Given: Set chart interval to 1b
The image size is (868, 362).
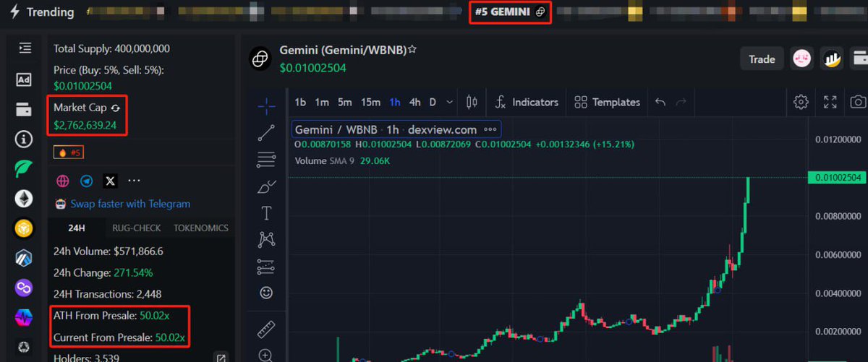Looking at the screenshot, I should (x=300, y=102).
